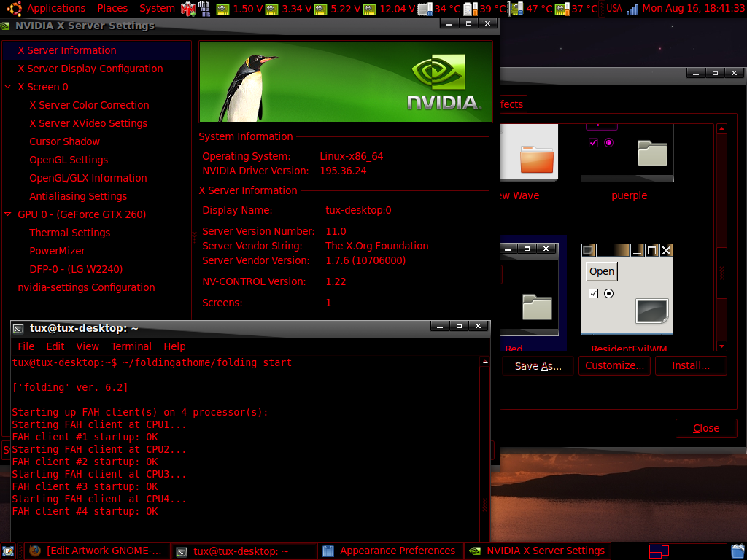This screenshot has width=747, height=560.
Task: Select the puerple theme thumbnail
Action: [x=627, y=153]
